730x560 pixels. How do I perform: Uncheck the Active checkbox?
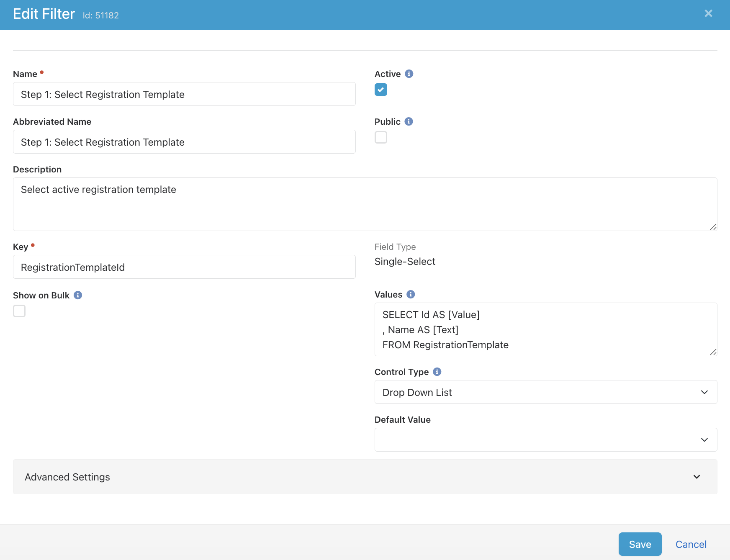[381, 90]
